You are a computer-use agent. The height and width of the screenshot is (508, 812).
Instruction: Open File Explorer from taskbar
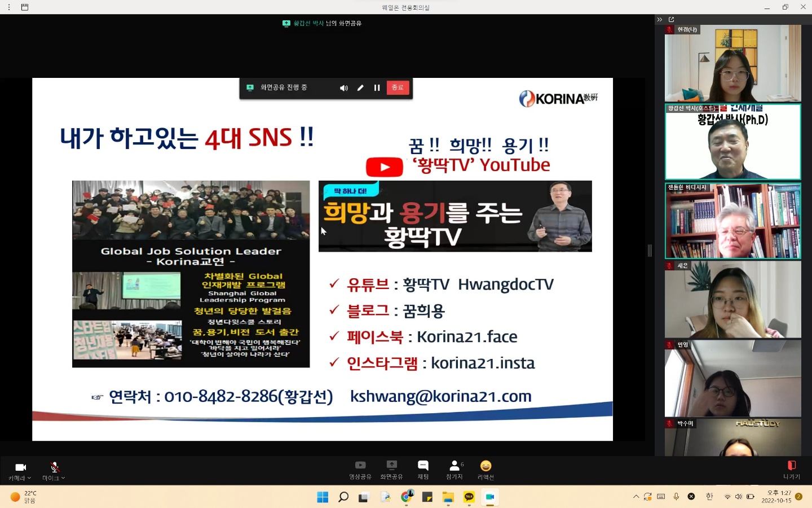pos(448,497)
